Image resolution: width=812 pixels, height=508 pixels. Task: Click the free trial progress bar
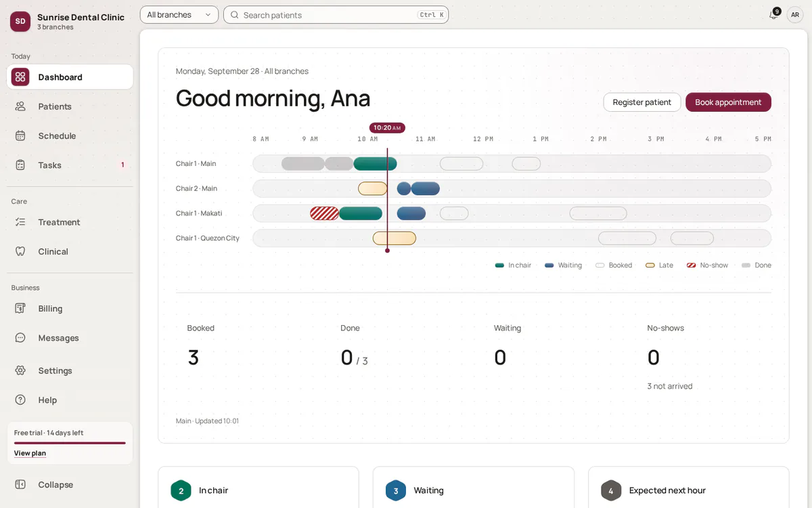coord(70,443)
